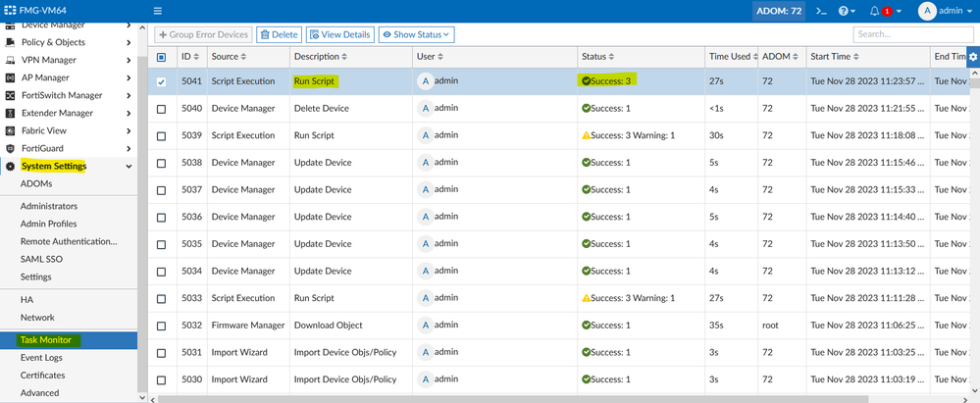The width and height of the screenshot is (980, 403).
Task: Click the FortiGuard shield icon
Action: (11, 148)
